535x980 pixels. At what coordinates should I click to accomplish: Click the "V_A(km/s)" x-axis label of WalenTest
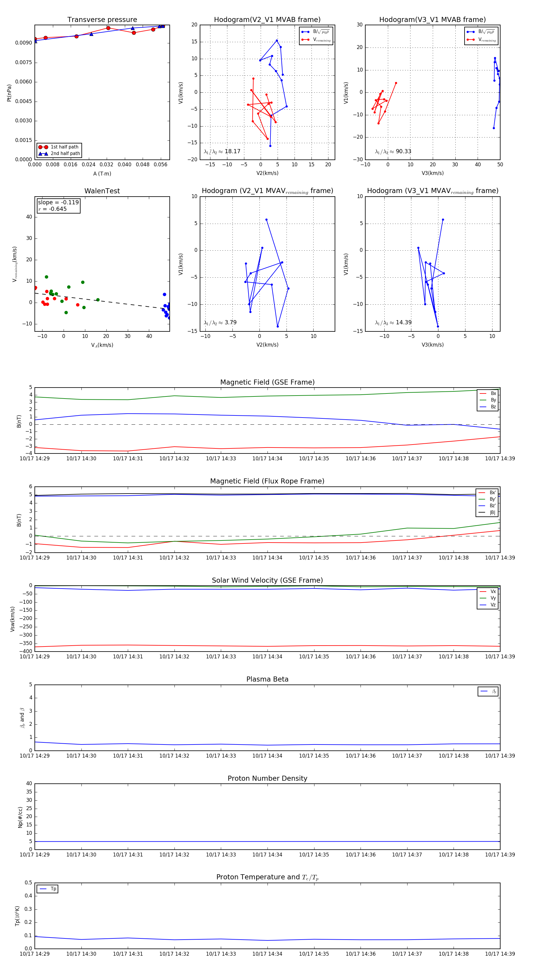[102, 345]
